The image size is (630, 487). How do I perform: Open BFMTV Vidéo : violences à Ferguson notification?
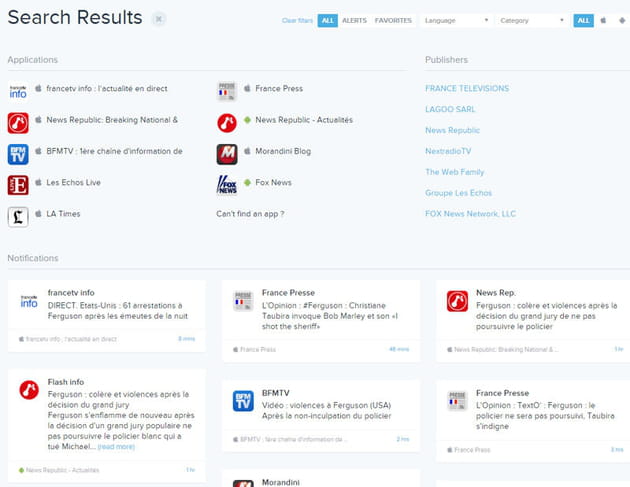pos(326,410)
